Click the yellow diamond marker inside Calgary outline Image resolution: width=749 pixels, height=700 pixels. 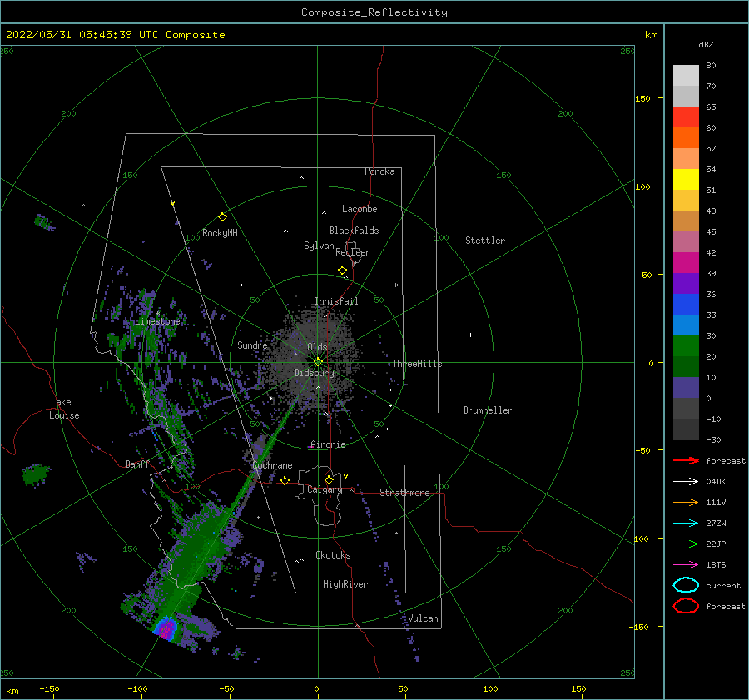coord(329,479)
